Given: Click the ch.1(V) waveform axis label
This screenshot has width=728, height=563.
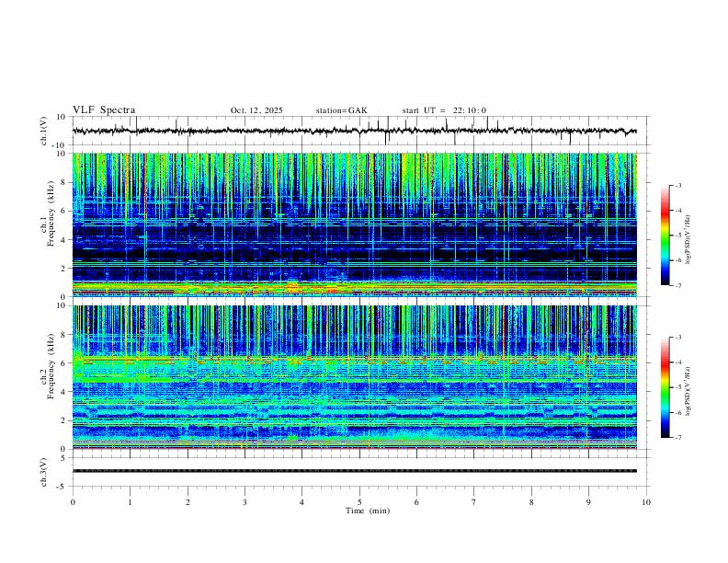Looking at the screenshot, I should pos(44,131).
